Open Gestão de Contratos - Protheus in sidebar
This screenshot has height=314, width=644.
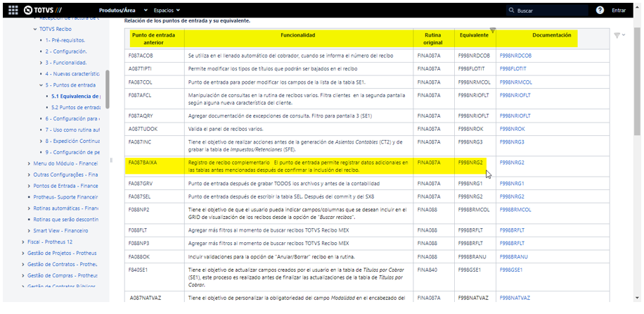point(62,264)
